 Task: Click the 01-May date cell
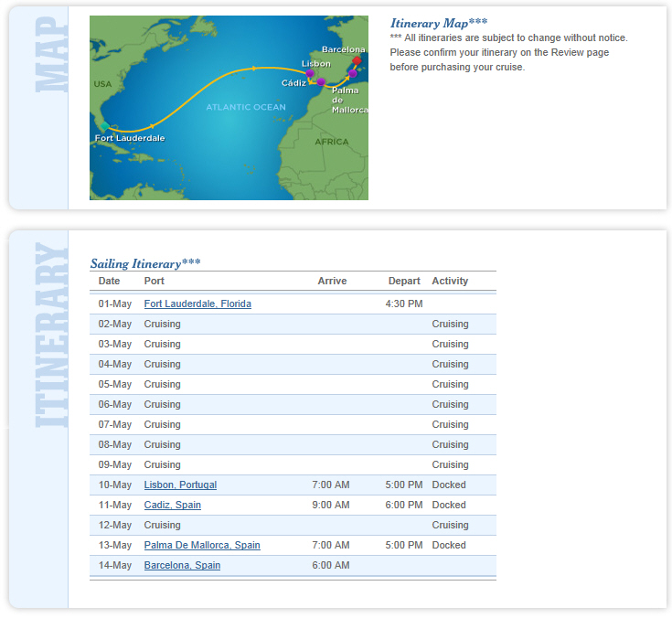tap(115, 304)
